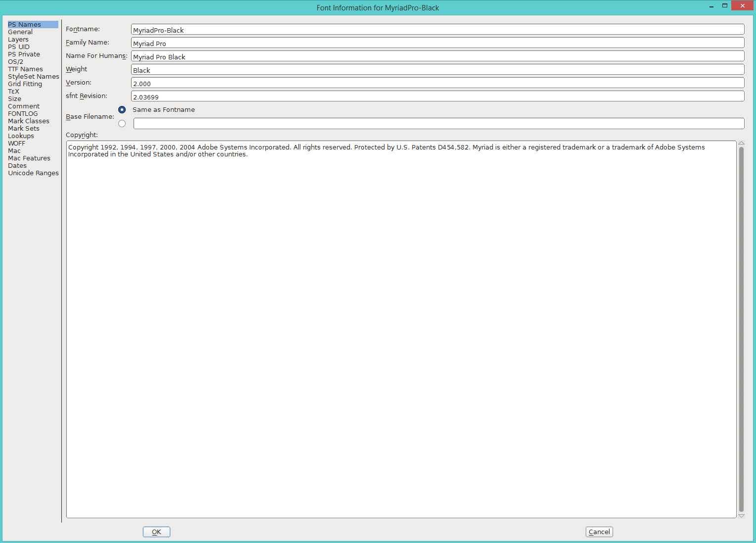Viewport: 756px width, 543px height.
Task: Open the TTF Names section
Action: [25, 69]
